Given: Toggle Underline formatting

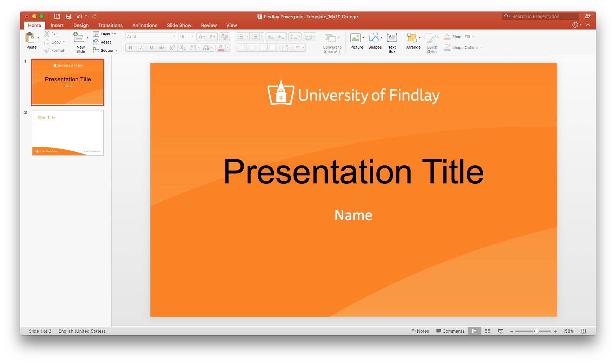Looking at the screenshot, I should 151,47.
